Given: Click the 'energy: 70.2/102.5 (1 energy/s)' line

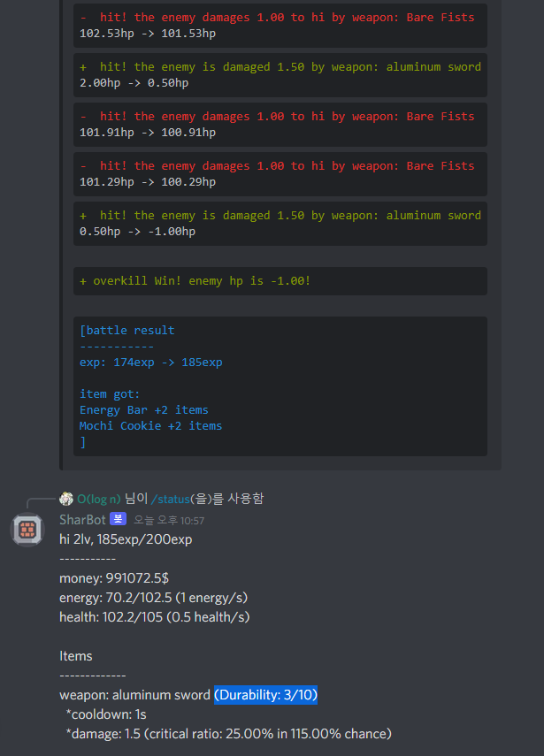Looking at the screenshot, I should (x=153, y=598).
